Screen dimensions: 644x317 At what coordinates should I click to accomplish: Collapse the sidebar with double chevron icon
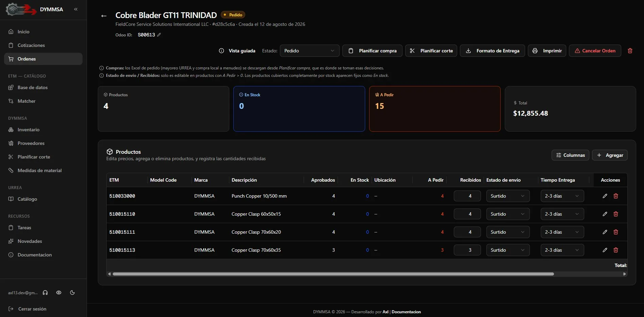click(76, 9)
